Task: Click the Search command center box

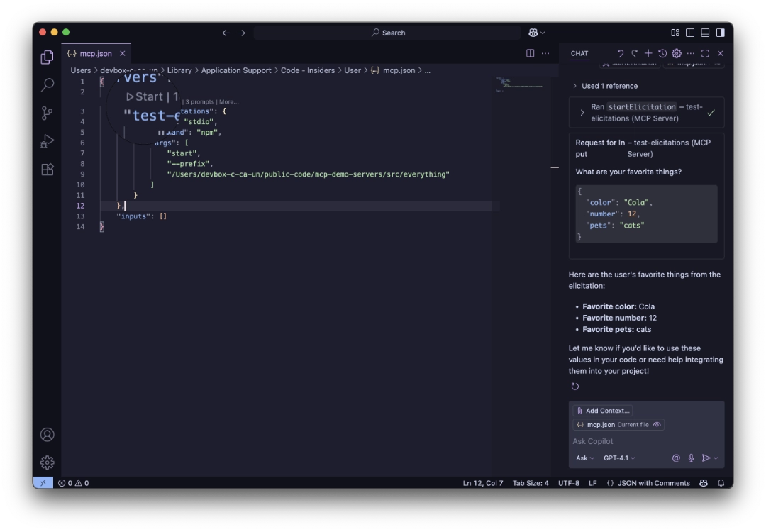Action: pyautogui.click(x=387, y=33)
